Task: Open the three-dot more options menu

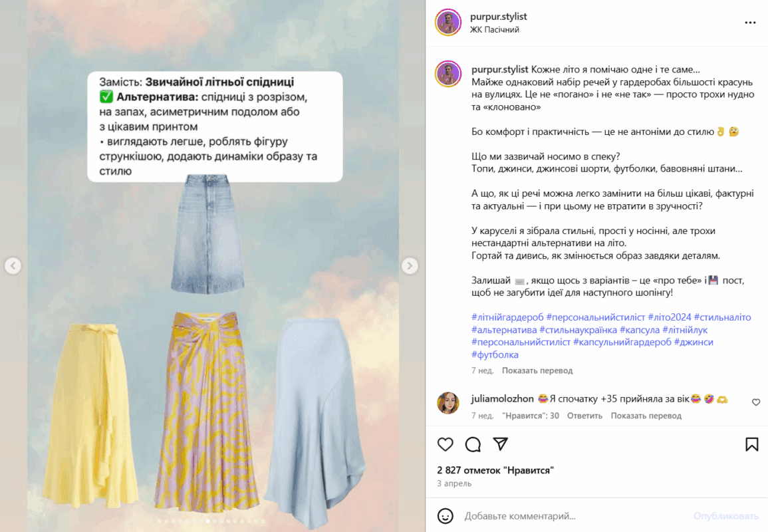Action: click(x=750, y=23)
